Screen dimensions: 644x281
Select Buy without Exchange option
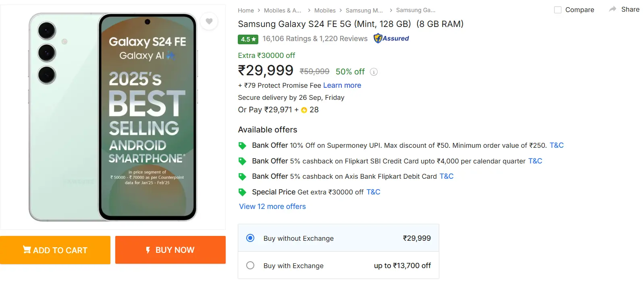point(251,238)
